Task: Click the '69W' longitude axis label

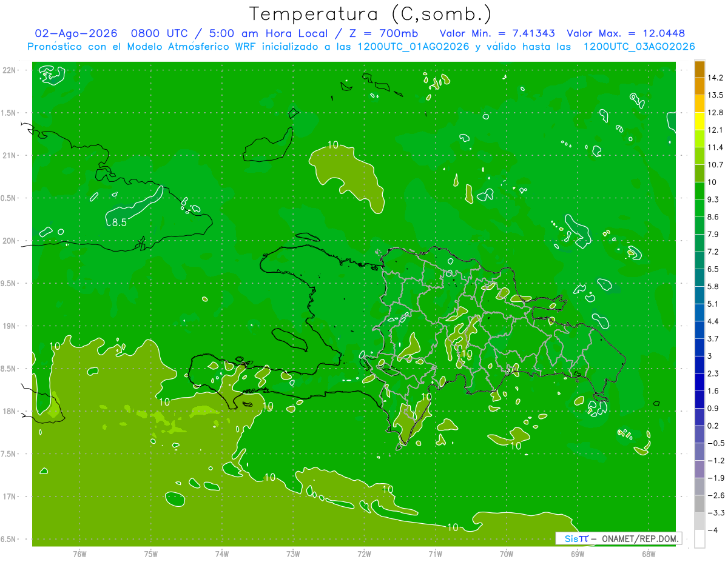Action: [x=578, y=554]
